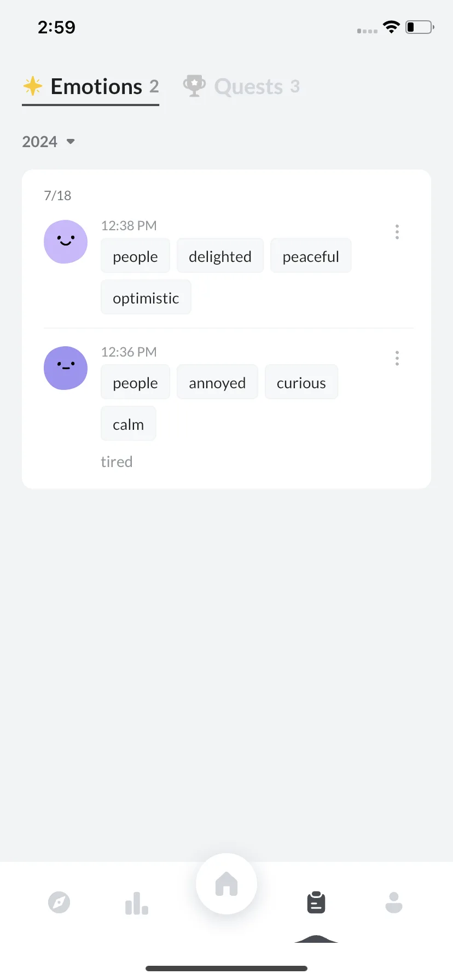453x980 pixels.
Task: Tap the home icon button
Action: tap(226, 884)
